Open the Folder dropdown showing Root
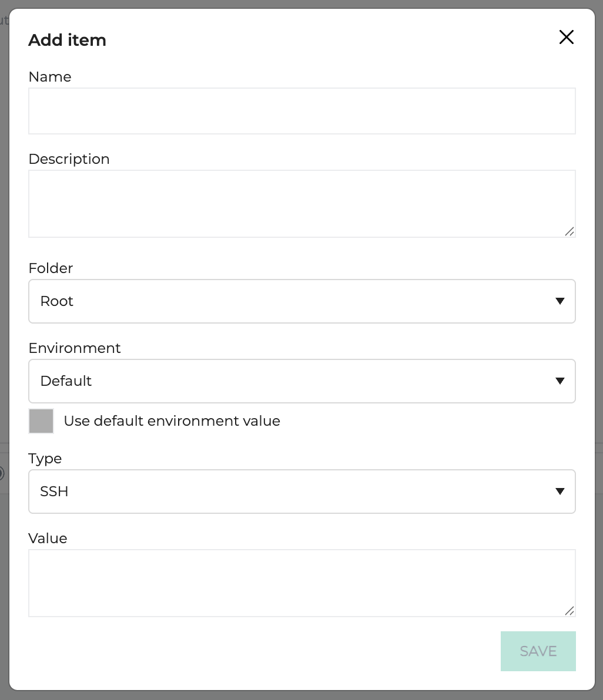Image resolution: width=603 pixels, height=700 pixels. coord(302,301)
